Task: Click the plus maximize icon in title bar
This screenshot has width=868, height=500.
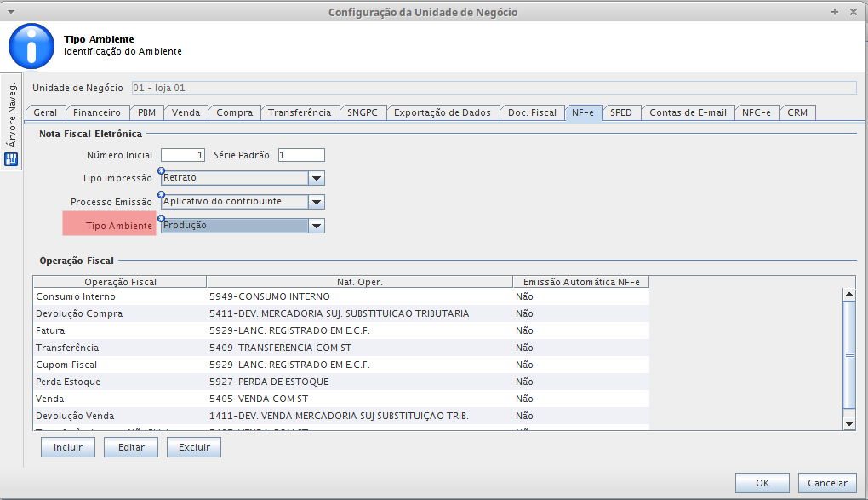Action: point(835,12)
